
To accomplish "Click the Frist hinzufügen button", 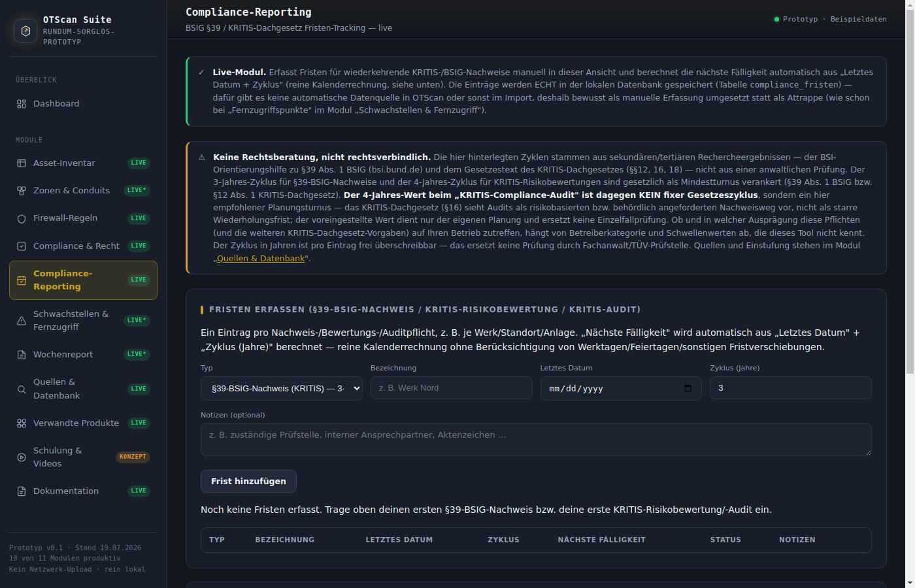I will [248, 482].
